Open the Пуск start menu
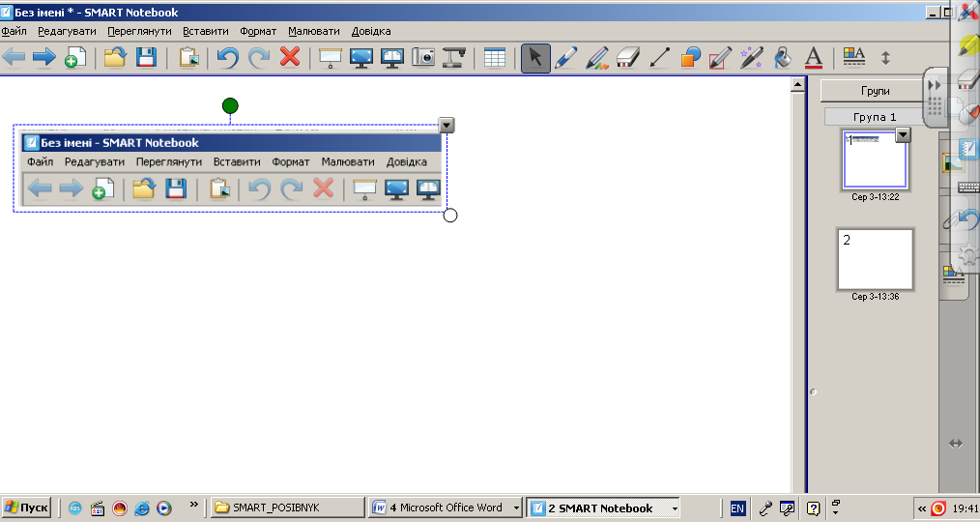This screenshot has width=980, height=522. pyautogui.click(x=26, y=507)
